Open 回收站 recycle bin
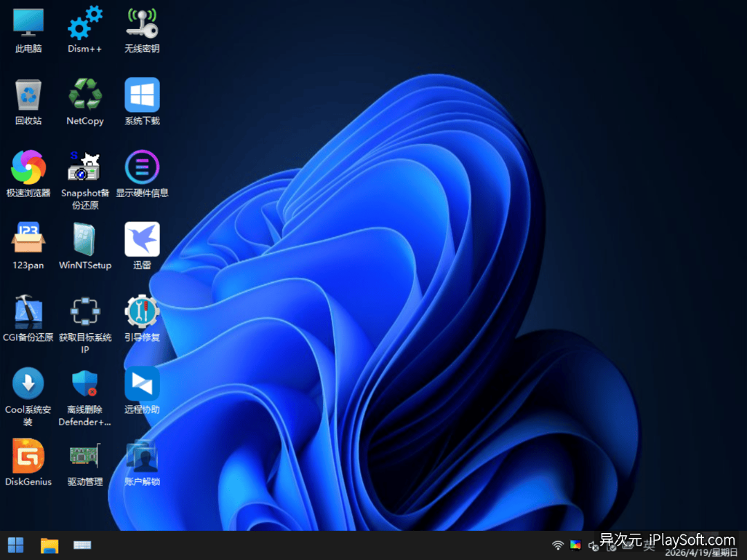Screen dimensions: 747x560 click(x=28, y=102)
